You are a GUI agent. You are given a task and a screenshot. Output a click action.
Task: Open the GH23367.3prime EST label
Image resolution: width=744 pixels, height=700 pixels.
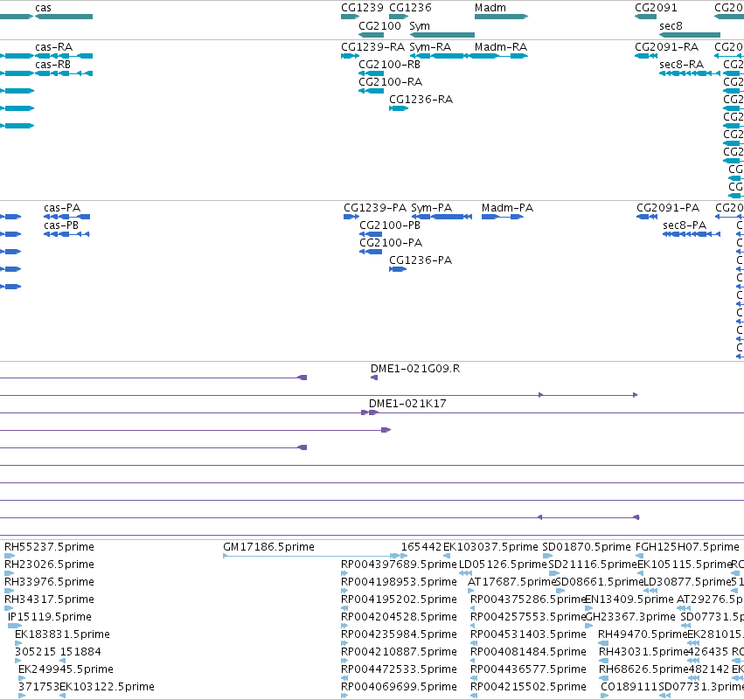(630, 618)
